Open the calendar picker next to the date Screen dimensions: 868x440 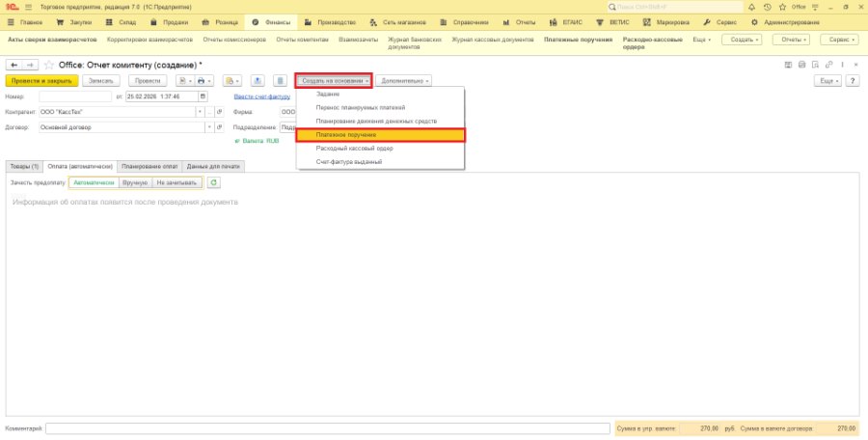click(x=203, y=96)
